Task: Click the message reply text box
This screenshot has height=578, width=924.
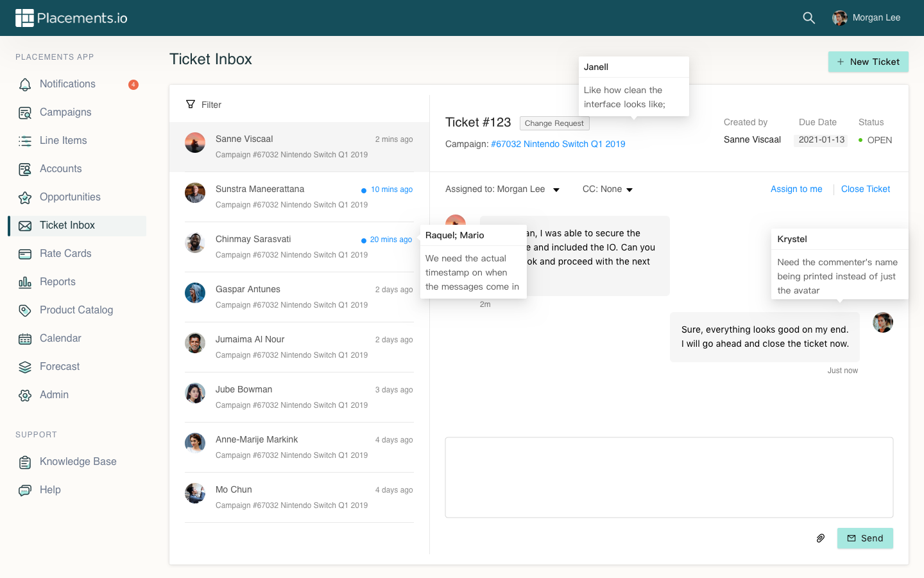Action: (x=669, y=477)
